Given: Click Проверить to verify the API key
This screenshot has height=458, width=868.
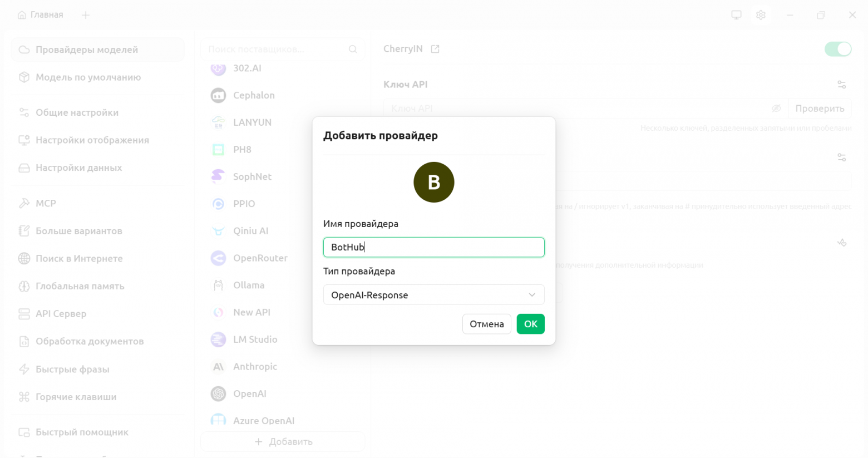Looking at the screenshot, I should coord(820,108).
